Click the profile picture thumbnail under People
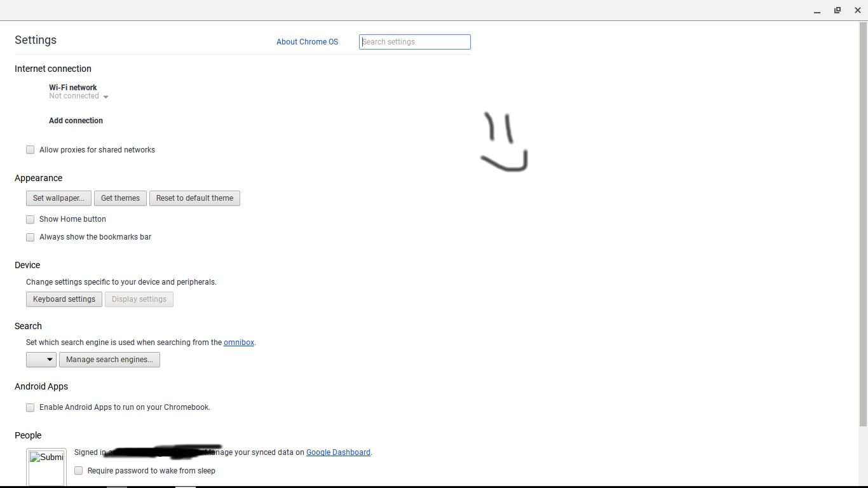 click(46, 468)
